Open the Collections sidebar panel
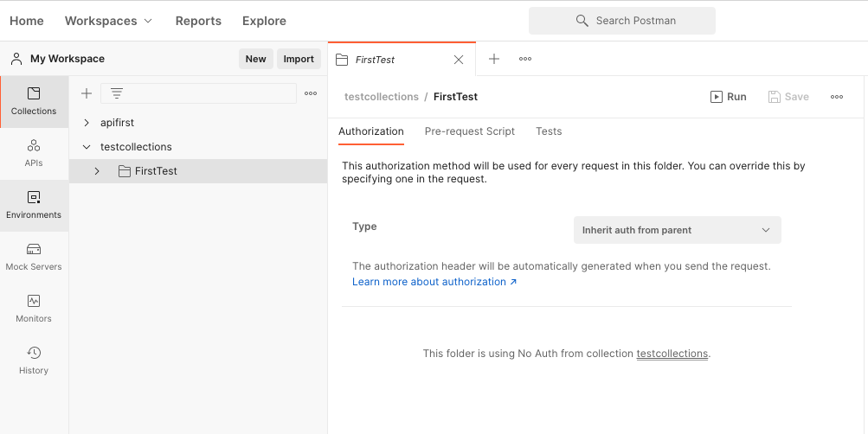The image size is (868, 434). [x=34, y=101]
